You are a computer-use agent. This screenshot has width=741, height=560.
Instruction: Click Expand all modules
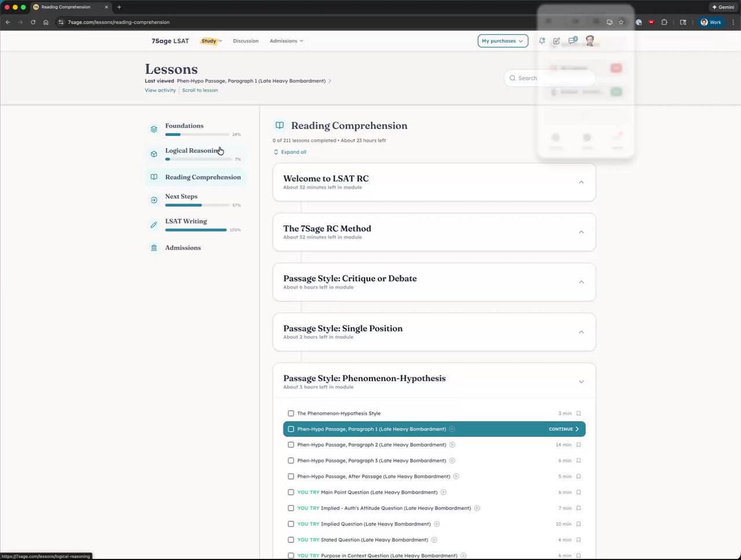coord(290,152)
